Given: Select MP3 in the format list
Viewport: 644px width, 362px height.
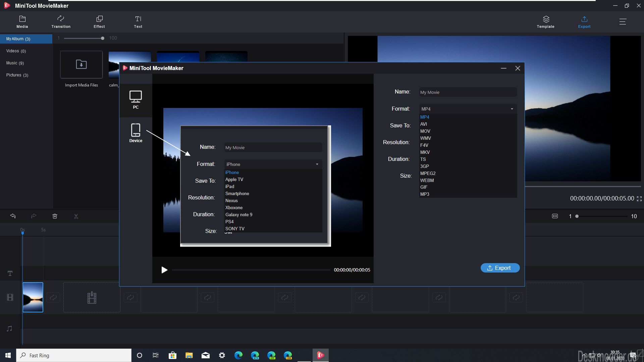Looking at the screenshot, I should click(x=468, y=194).
